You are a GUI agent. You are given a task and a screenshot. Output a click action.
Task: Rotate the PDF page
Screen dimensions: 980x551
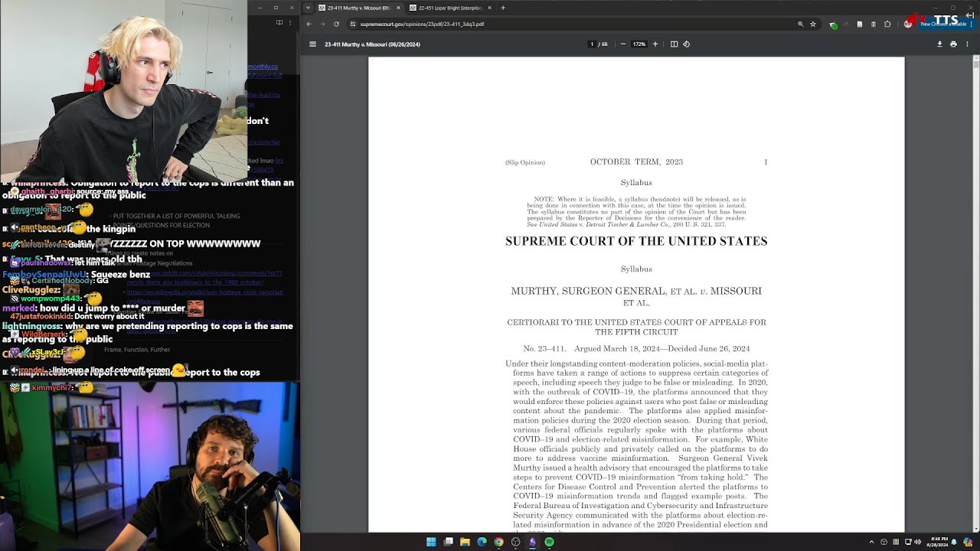[687, 44]
